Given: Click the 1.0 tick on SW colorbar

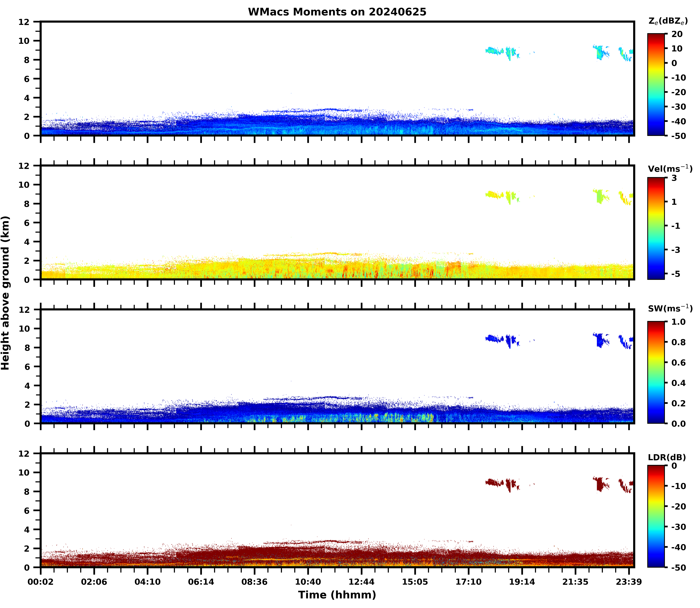Looking at the screenshot, I should pyautogui.click(x=678, y=322).
